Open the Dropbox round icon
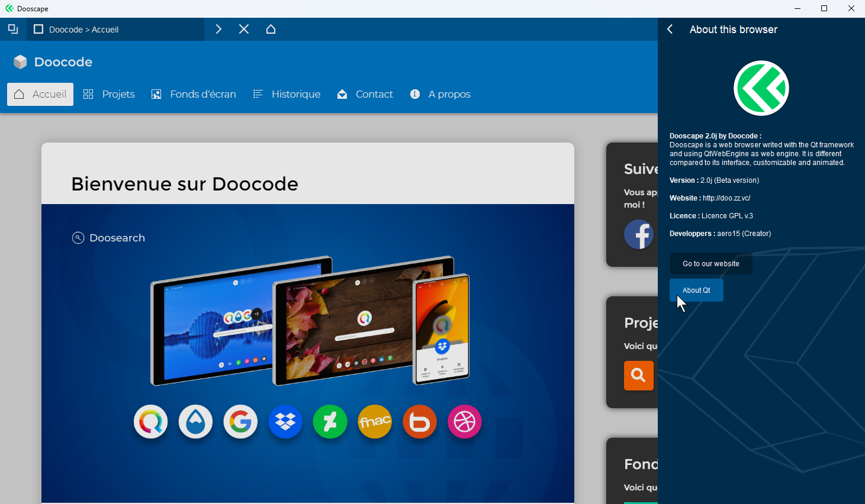Image resolution: width=865 pixels, height=504 pixels. point(285,422)
